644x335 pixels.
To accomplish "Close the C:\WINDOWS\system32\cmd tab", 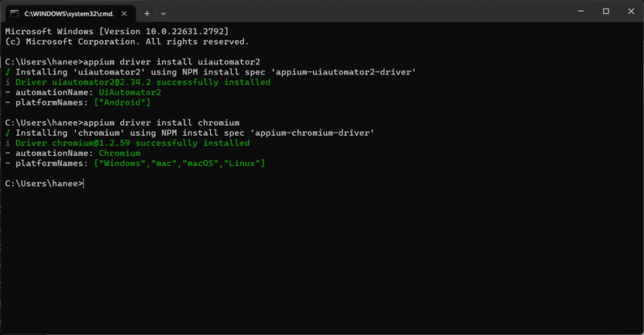I will [x=122, y=13].
